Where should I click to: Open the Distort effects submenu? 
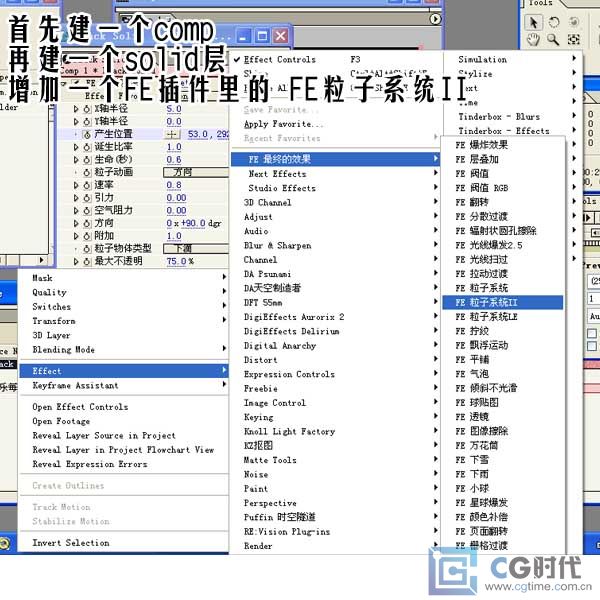[x=335, y=360]
